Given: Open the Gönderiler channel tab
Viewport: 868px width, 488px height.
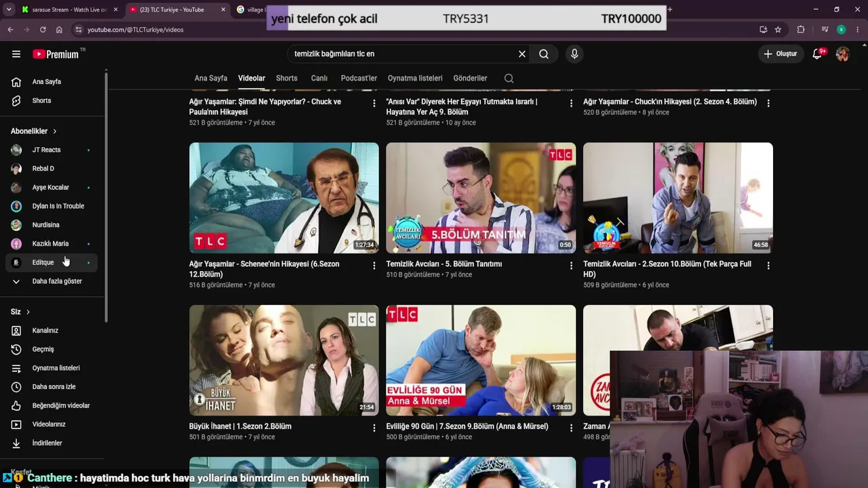Looking at the screenshot, I should 471,79.
